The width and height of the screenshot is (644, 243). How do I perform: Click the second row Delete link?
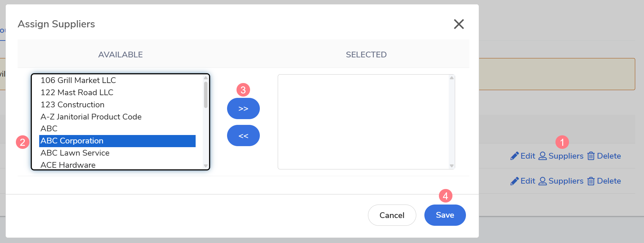tap(609, 181)
